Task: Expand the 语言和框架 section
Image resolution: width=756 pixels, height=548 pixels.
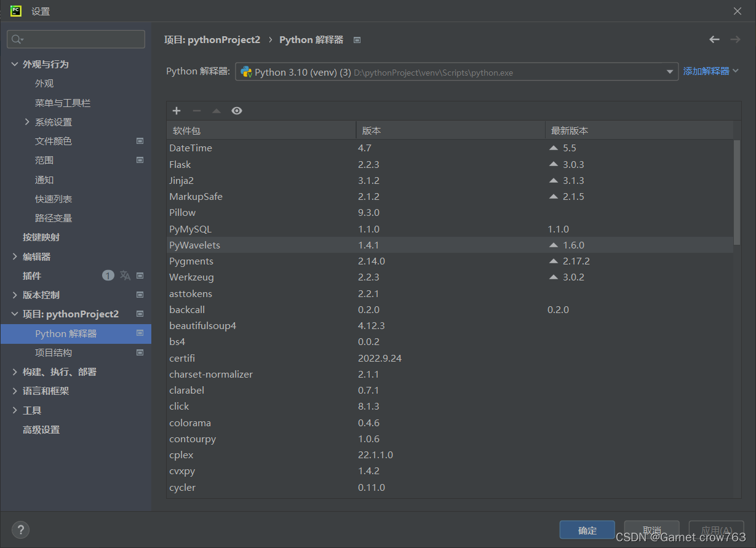Action: (15, 391)
